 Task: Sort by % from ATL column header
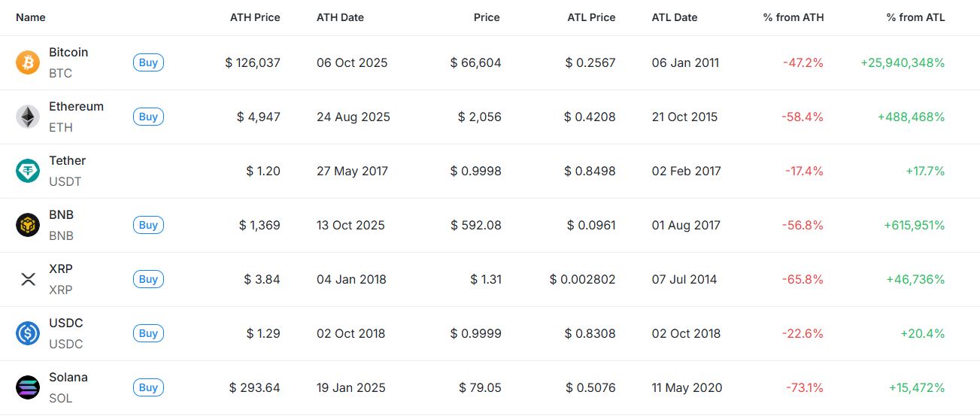[x=915, y=17]
